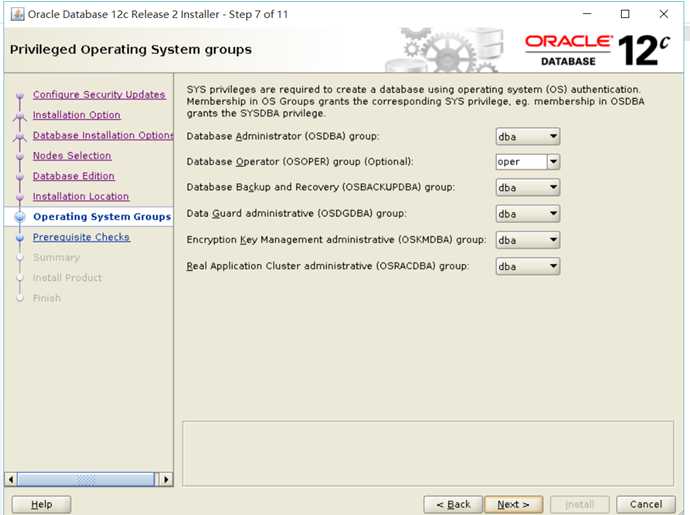
Task: Click the Configure Security Updates step bullet
Action: click(20, 95)
